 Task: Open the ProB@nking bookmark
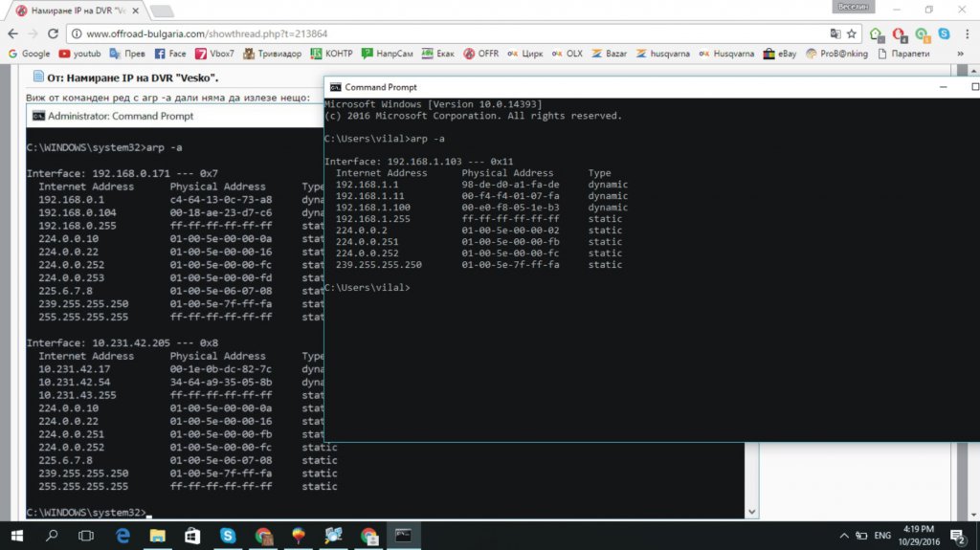coord(836,54)
